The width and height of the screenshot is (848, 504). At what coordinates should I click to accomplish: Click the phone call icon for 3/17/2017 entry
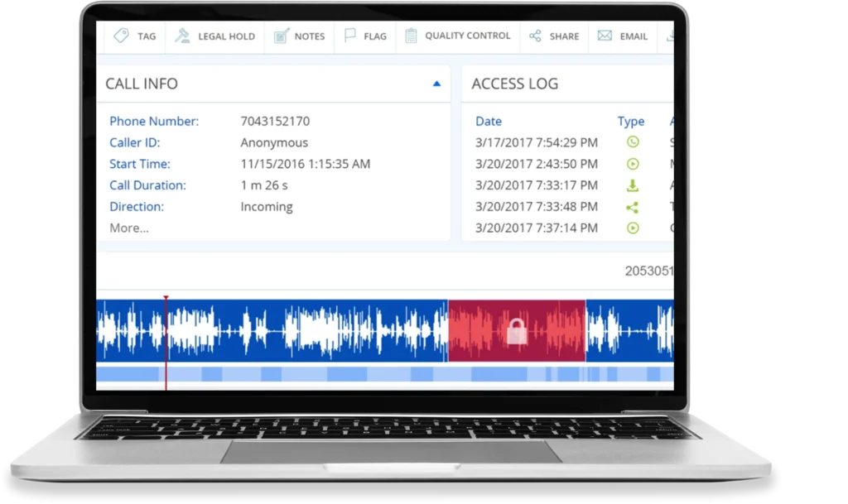coord(632,142)
